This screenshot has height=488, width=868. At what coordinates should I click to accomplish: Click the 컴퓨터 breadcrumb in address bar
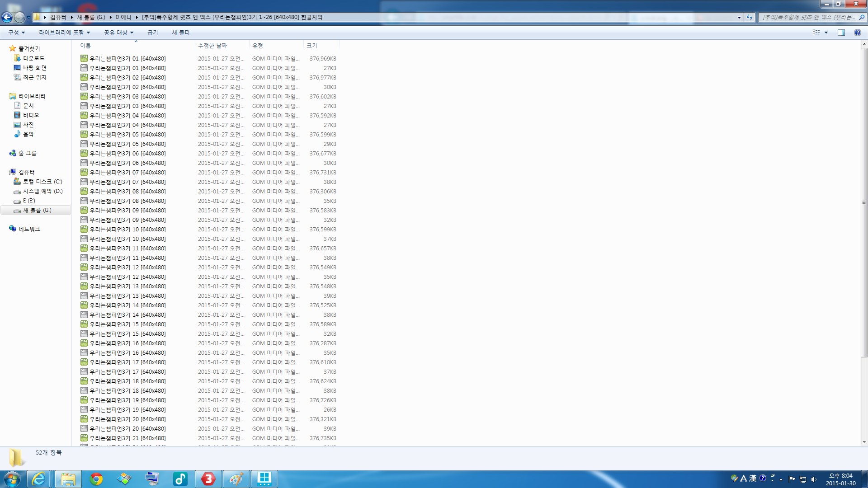[58, 17]
